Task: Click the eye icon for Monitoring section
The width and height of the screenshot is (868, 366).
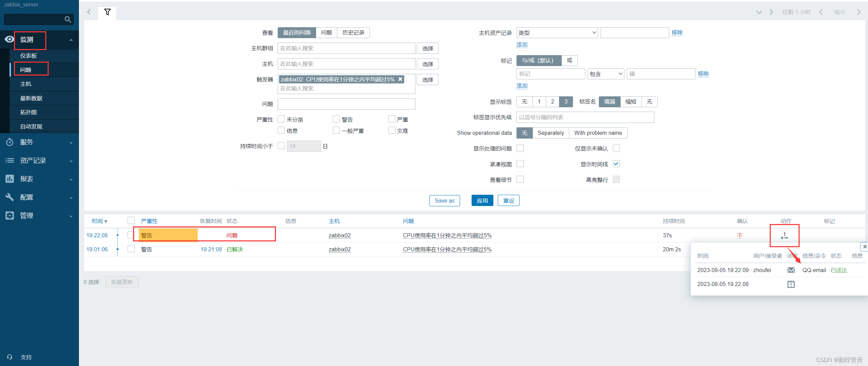Action: click(10, 39)
